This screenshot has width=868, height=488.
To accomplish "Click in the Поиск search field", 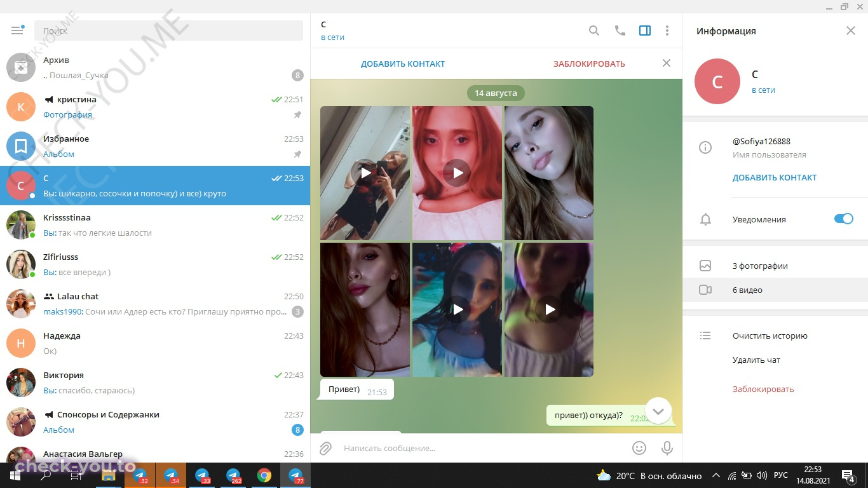I will pyautogui.click(x=168, y=30).
